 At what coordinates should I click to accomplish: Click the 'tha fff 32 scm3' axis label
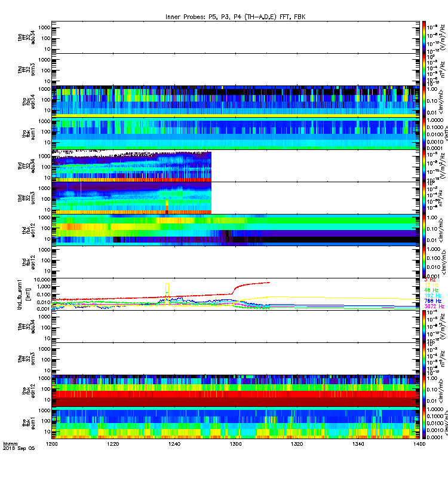pos(26,69)
